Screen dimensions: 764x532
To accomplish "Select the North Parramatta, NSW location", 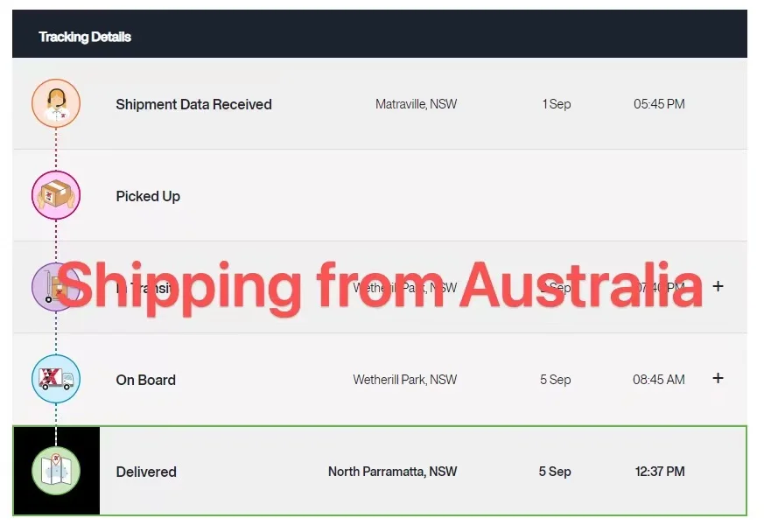I will click(392, 472).
